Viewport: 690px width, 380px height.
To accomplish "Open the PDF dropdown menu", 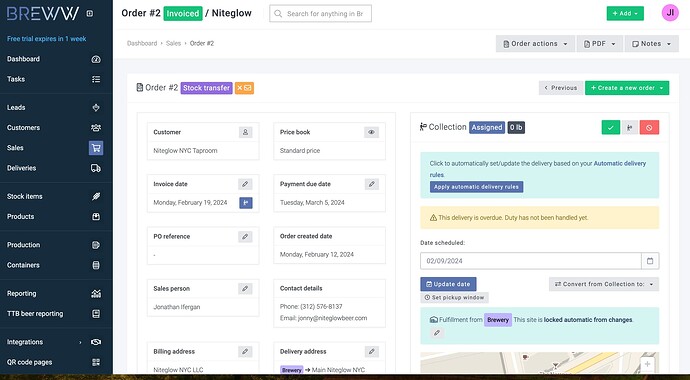I will click(x=599, y=44).
